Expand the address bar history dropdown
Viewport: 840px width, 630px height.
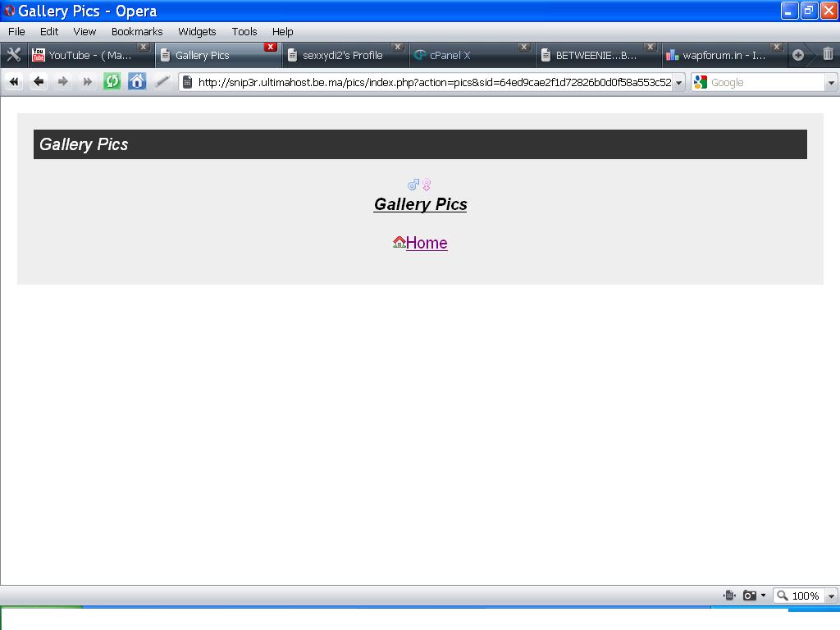(678, 83)
